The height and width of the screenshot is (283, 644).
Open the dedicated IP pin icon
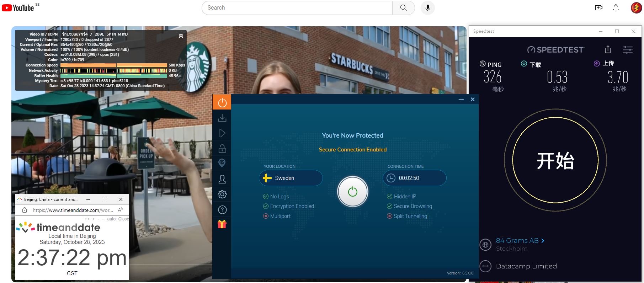(x=222, y=163)
